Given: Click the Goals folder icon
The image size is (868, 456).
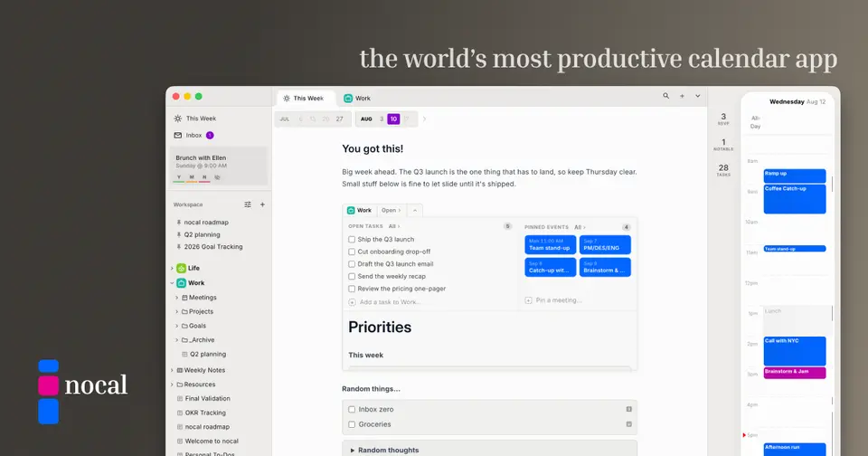Looking at the screenshot, I should (184, 326).
